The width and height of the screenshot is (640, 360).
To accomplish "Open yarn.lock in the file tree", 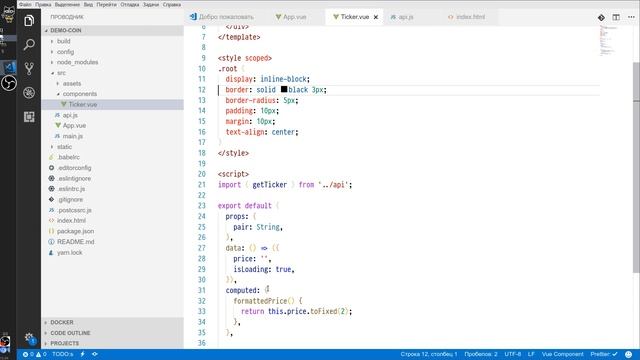I will click(x=112, y=253).
